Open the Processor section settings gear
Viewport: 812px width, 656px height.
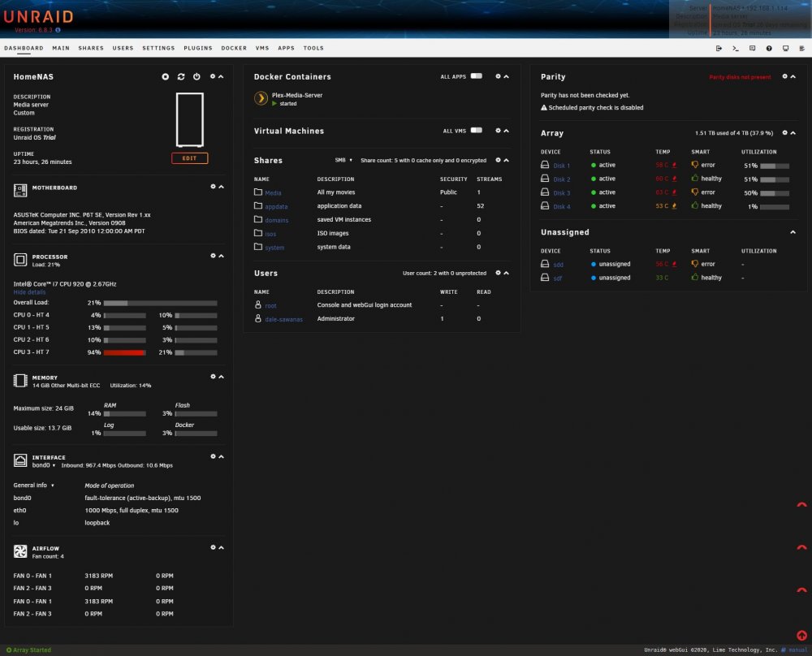click(x=213, y=256)
